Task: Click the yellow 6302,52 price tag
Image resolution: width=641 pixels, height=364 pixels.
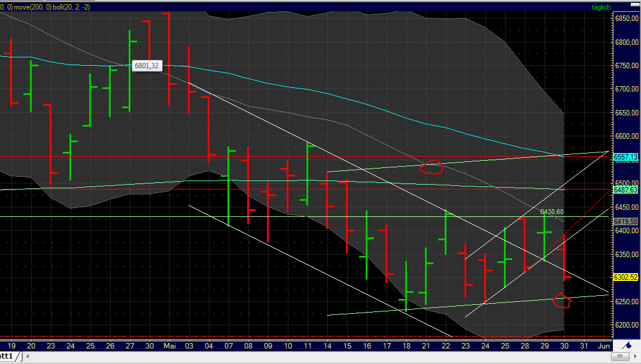Action: click(624, 277)
